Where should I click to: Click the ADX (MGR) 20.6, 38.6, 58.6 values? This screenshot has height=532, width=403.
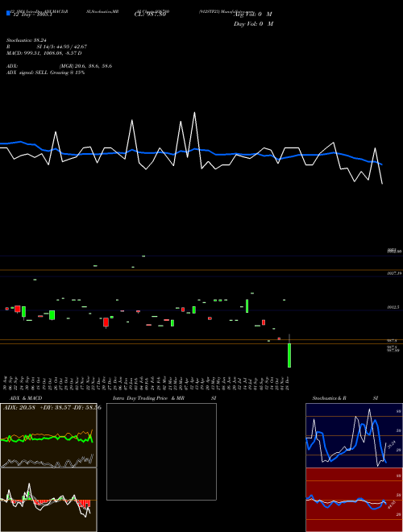click(60, 66)
